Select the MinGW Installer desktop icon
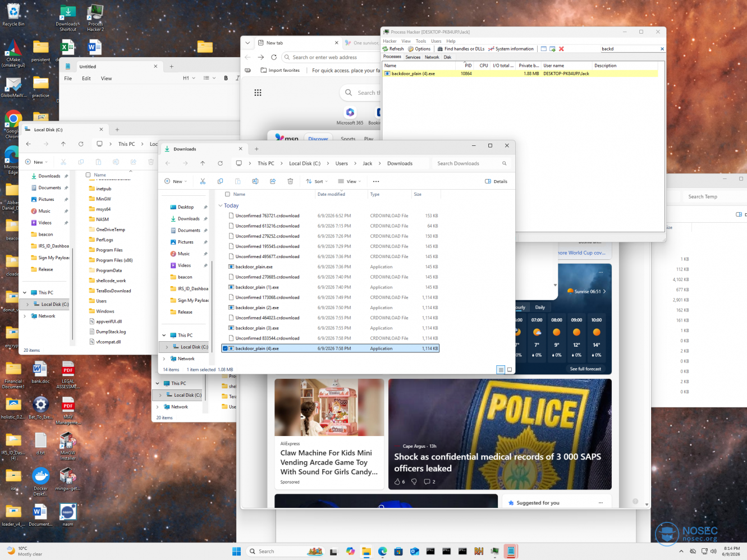 [x=68, y=446]
